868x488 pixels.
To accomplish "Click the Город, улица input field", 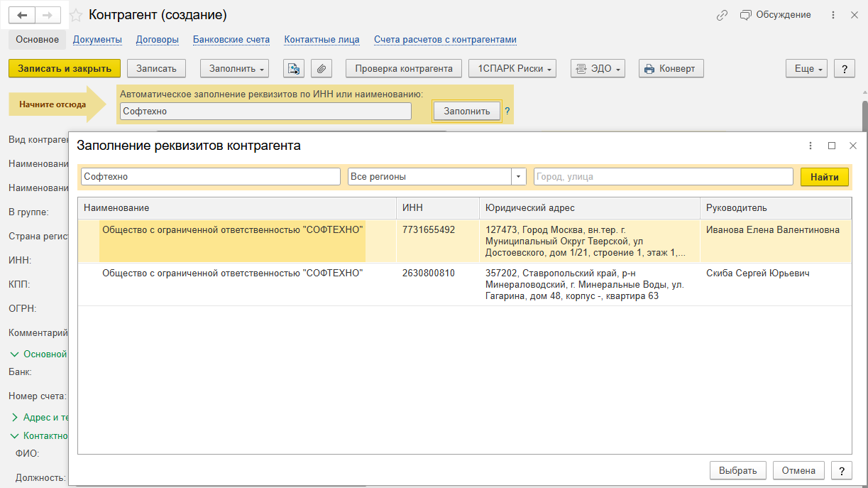I will point(663,177).
